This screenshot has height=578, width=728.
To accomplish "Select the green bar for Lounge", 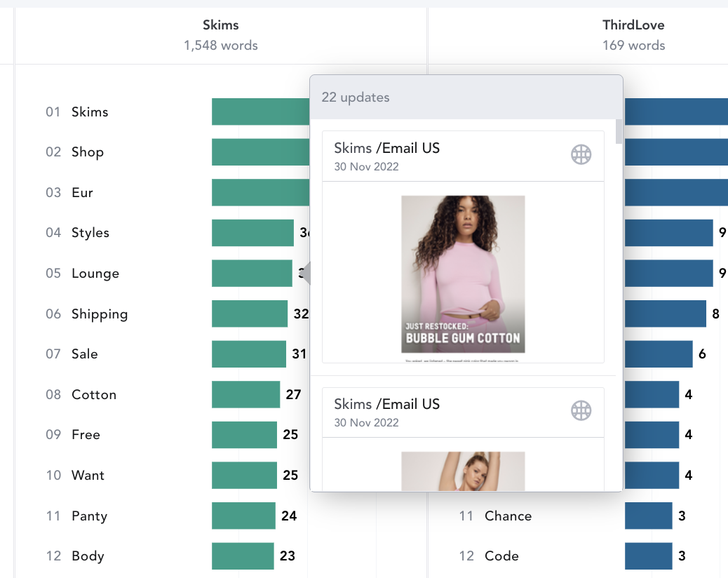I will (x=252, y=273).
